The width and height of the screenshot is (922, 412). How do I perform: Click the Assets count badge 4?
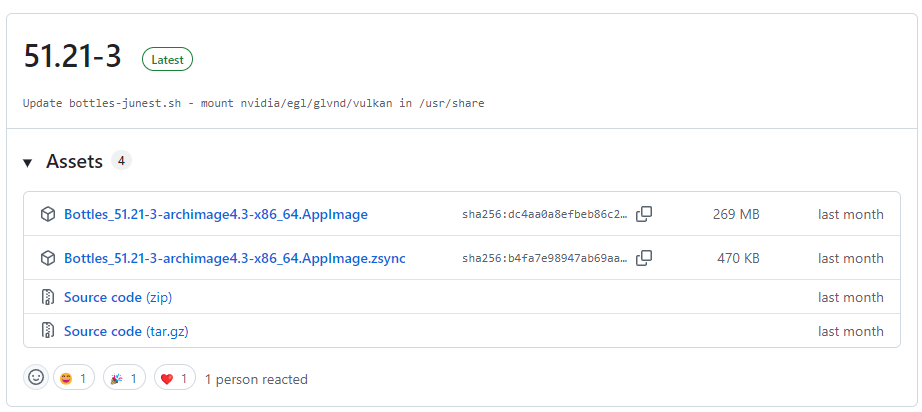(121, 160)
